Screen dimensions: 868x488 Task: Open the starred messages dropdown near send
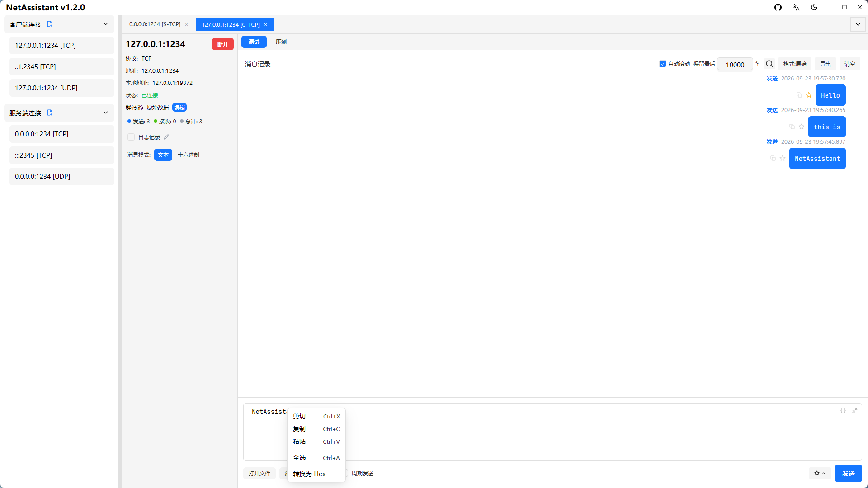820,473
